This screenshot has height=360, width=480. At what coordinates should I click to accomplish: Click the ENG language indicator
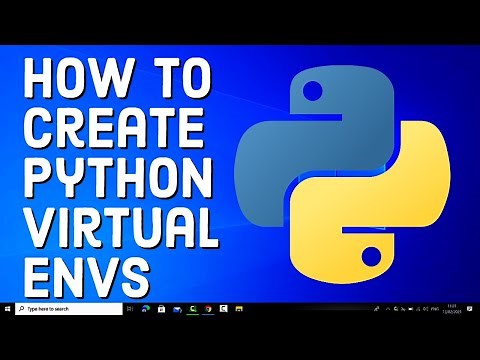click(x=435, y=309)
